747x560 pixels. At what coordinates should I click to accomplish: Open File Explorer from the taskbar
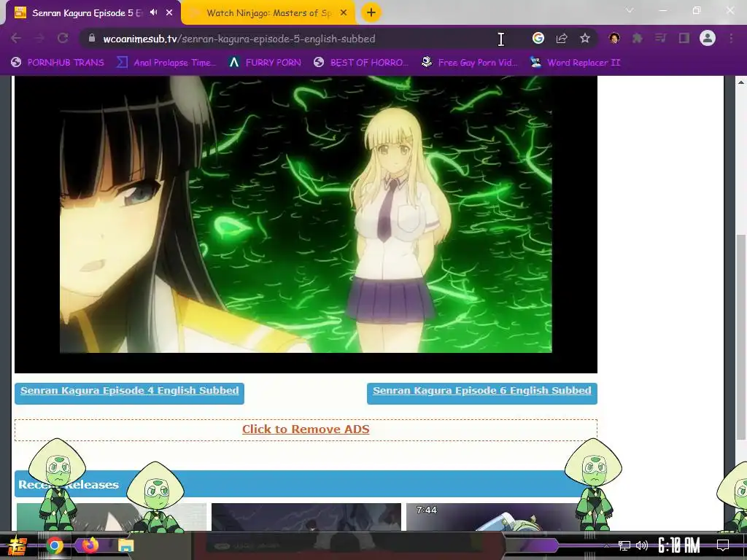125,545
